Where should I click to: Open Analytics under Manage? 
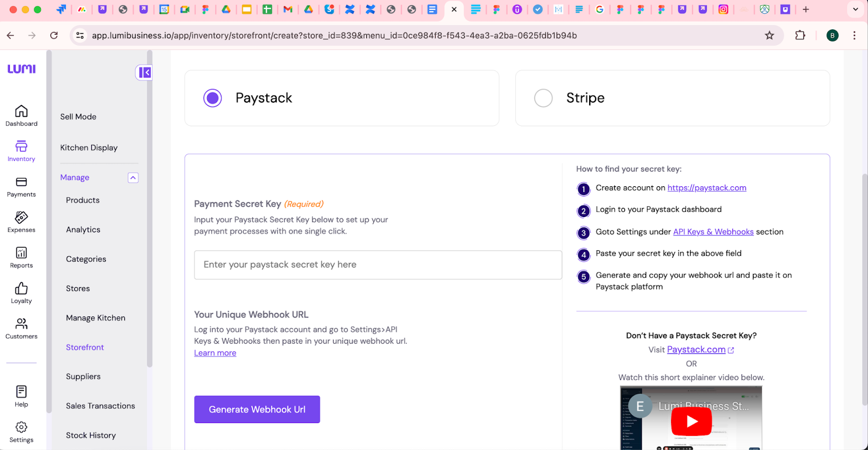[83, 230]
